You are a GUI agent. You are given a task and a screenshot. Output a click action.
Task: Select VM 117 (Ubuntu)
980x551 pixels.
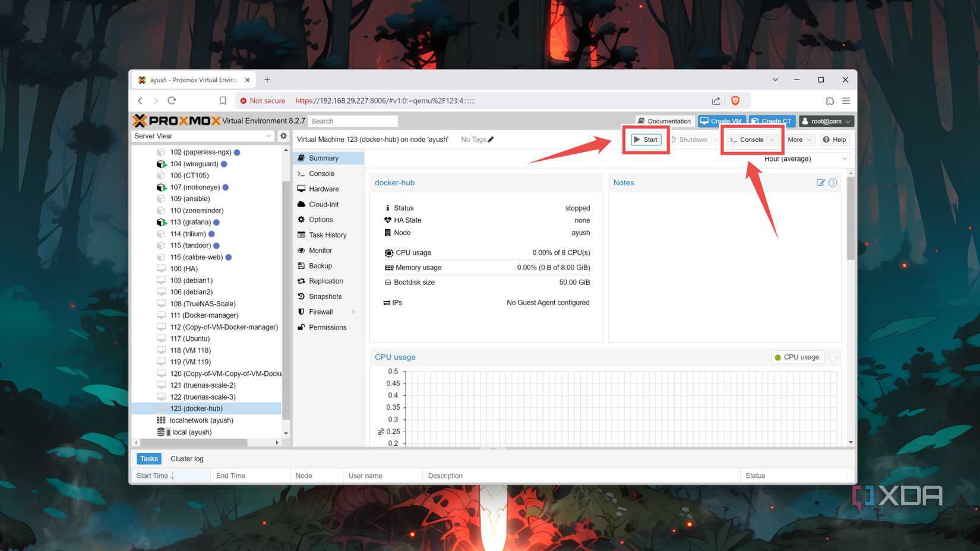point(189,338)
